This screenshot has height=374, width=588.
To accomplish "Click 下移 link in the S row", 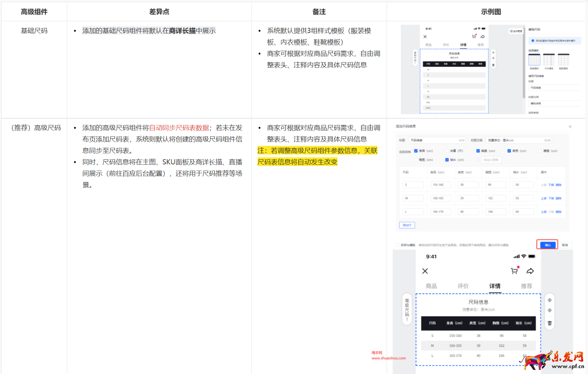I will coord(551,185).
